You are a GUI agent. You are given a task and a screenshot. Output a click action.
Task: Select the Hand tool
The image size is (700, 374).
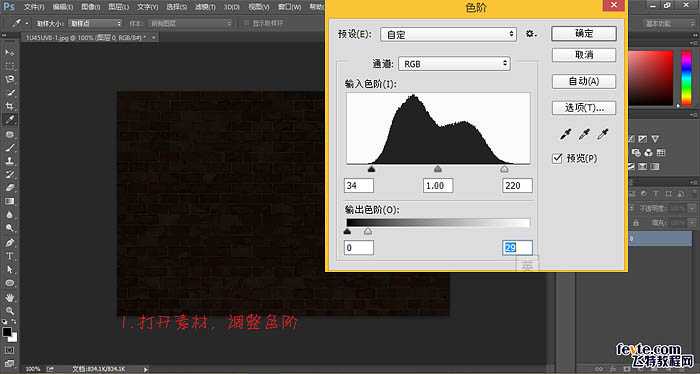point(9,297)
